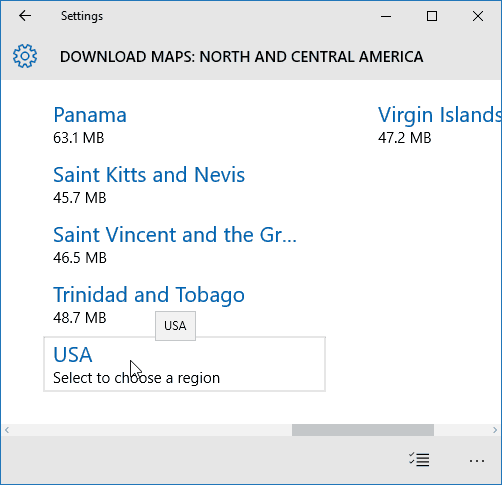Open the more options ellipsis menu
The width and height of the screenshot is (502, 485).
click(477, 461)
